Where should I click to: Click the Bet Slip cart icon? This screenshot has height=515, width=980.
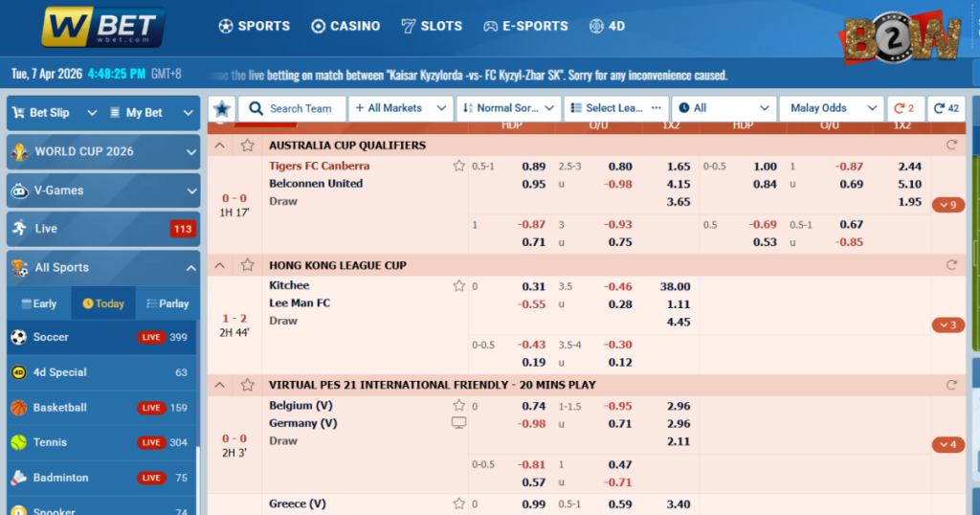(19, 113)
